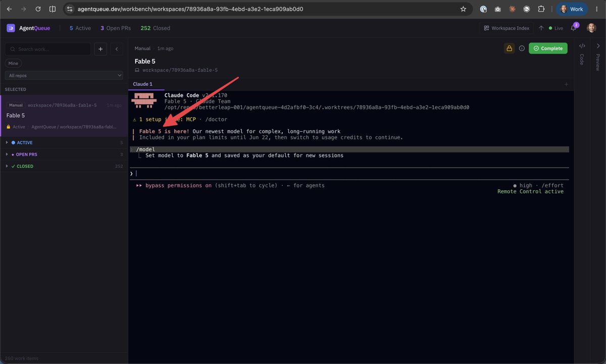Viewport: 606px width, 364px height.
Task: Click the '1 setup issue: MCP' warning
Action: click(164, 119)
